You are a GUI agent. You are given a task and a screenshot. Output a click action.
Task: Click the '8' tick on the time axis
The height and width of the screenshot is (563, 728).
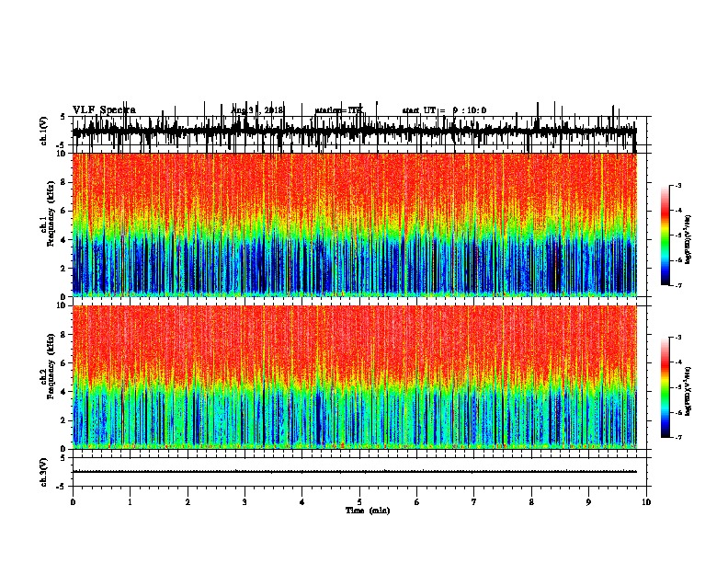[x=531, y=502]
